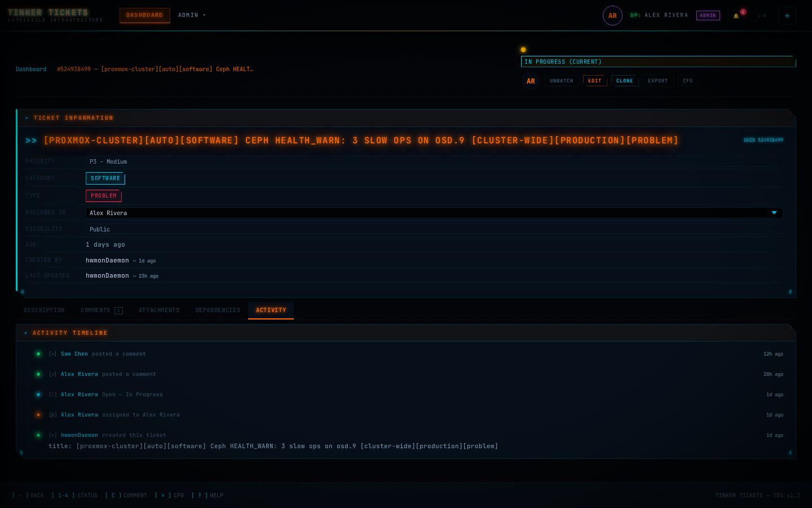Screen dimensions: 812x508
Task: Click the Help shortcut in footer
Action: point(207,496)
